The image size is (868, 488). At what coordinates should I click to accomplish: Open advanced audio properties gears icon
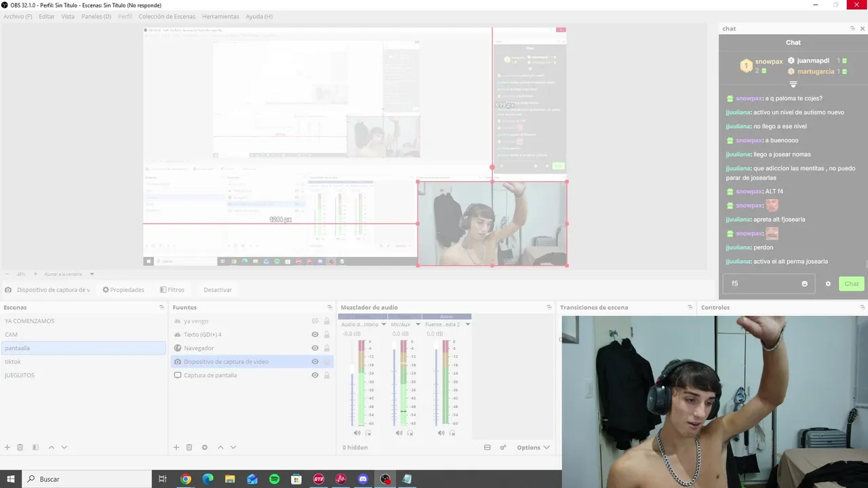coord(503,447)
